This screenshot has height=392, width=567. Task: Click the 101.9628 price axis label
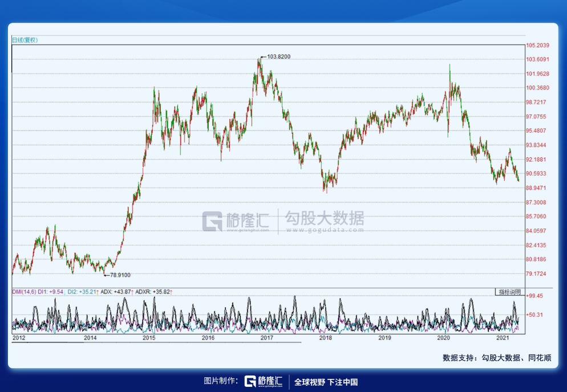point(537,73)
